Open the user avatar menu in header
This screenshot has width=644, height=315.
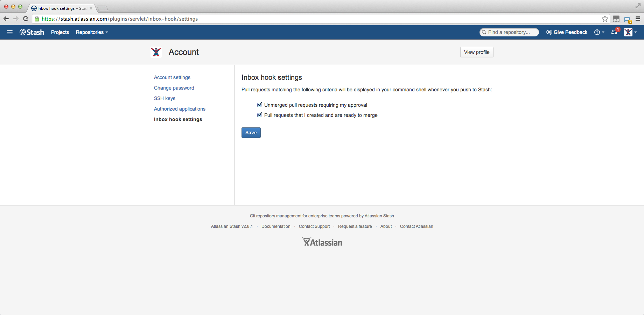(630, 32)
